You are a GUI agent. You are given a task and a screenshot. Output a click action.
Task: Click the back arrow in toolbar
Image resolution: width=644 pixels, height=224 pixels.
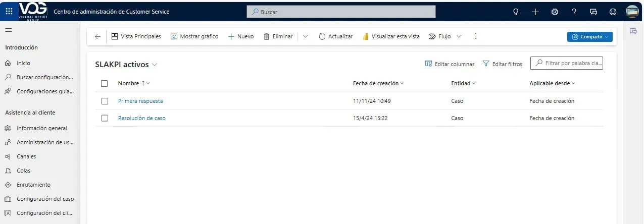97,36
